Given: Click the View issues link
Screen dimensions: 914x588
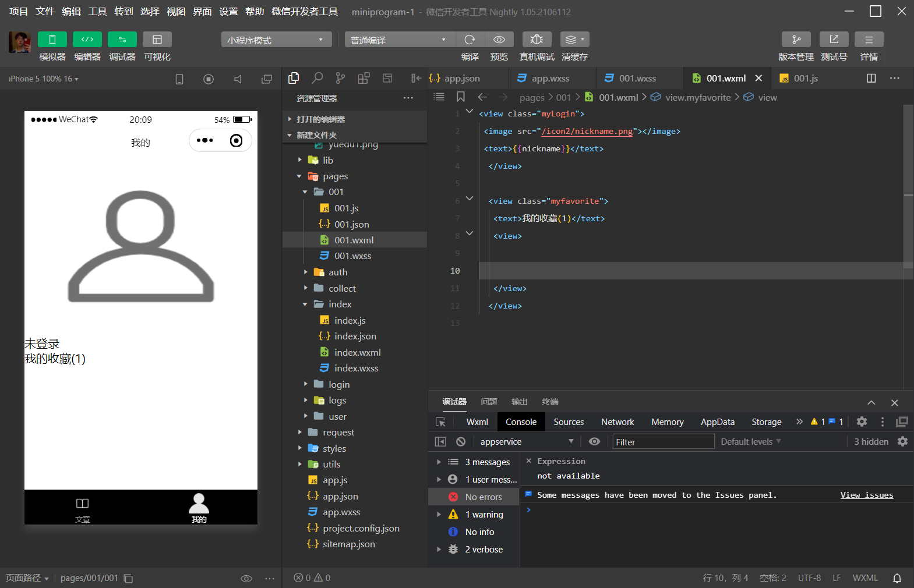Looking at the screenshot, I should point(866,495).
